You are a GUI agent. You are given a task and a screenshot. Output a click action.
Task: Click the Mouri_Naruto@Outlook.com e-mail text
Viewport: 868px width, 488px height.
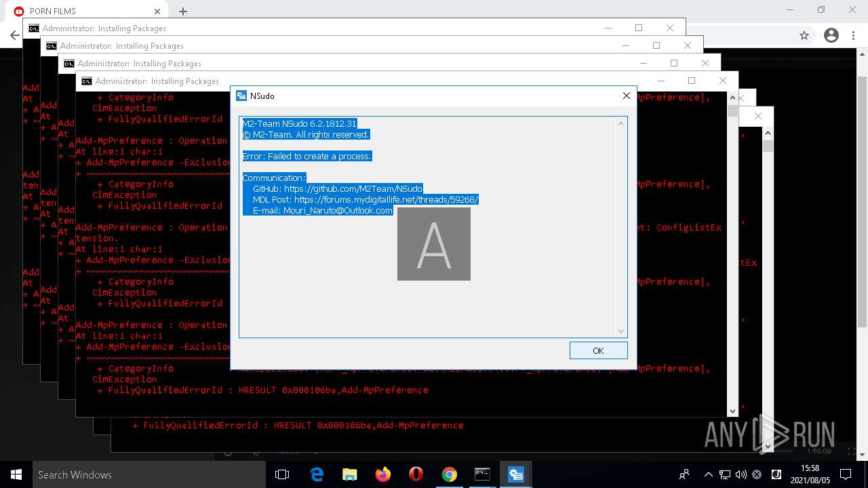[338, 210]
